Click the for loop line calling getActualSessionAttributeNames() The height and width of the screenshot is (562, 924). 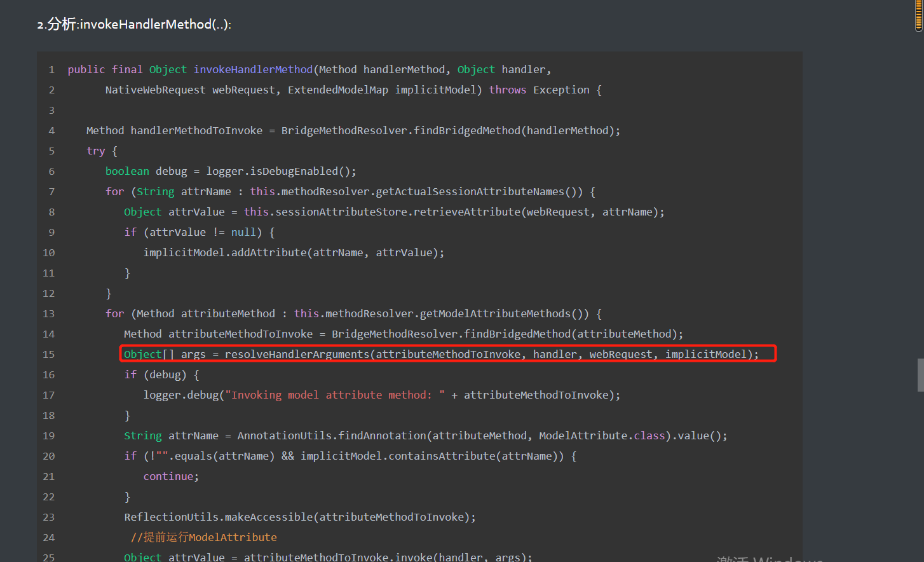point(350,191)
